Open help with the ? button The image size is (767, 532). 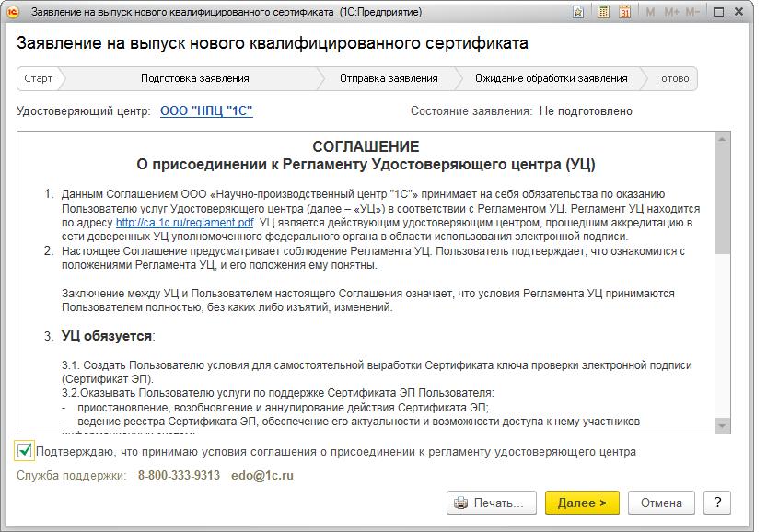tap(717, 503)
